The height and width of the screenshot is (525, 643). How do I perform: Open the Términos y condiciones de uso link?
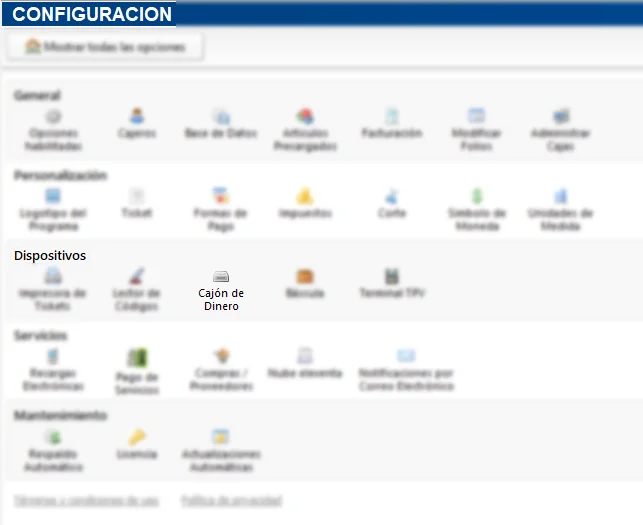(86, 500)
